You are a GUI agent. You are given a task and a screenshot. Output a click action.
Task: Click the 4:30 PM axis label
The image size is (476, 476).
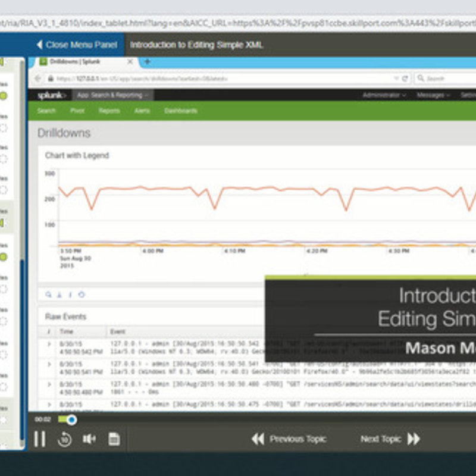399,251
